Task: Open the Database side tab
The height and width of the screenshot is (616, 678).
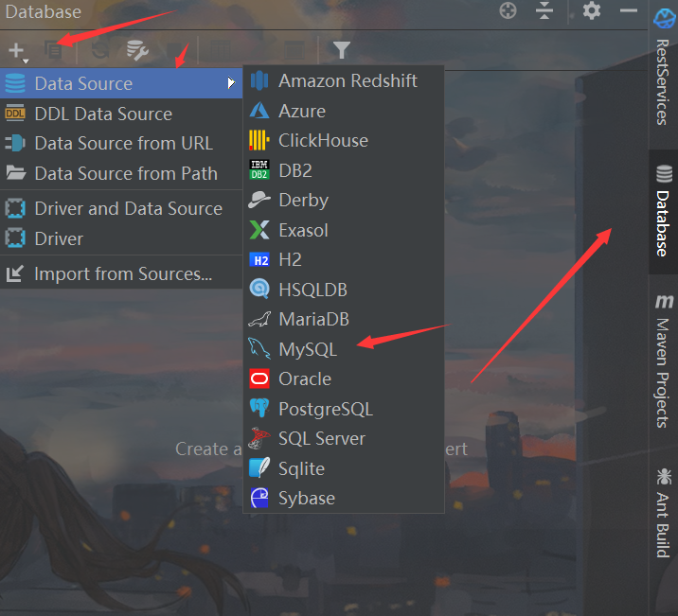Action: pyautogui.click(x=663, y=212)
